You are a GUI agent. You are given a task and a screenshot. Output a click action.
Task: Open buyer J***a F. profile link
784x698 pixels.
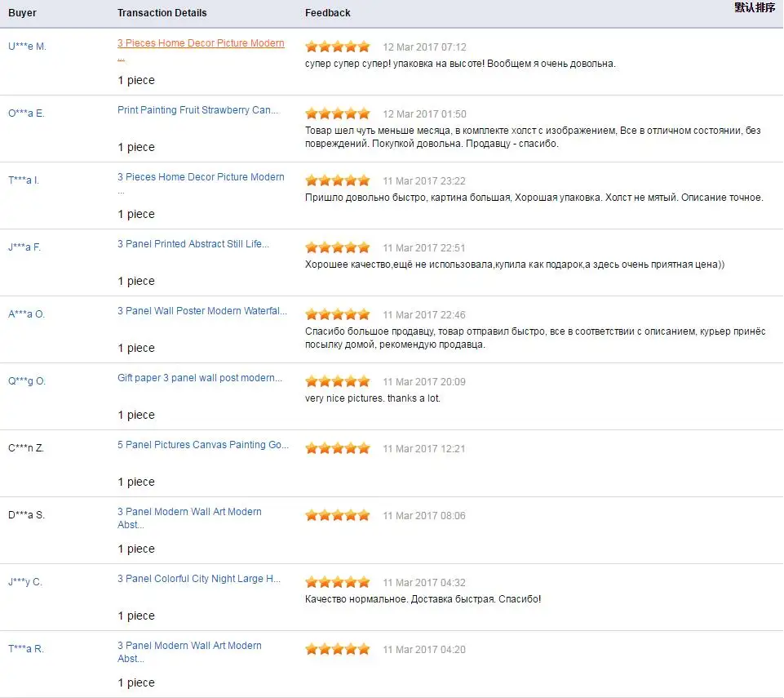click(x=24, y=247)
